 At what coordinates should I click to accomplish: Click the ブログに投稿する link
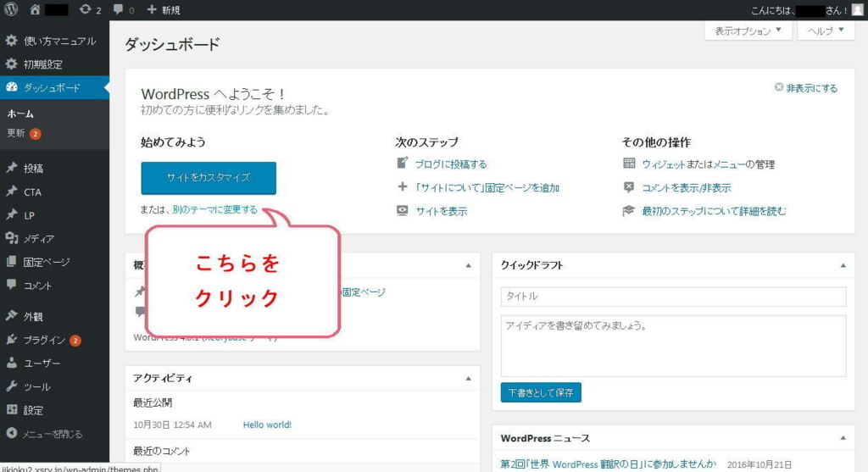(x=451, y=164)
